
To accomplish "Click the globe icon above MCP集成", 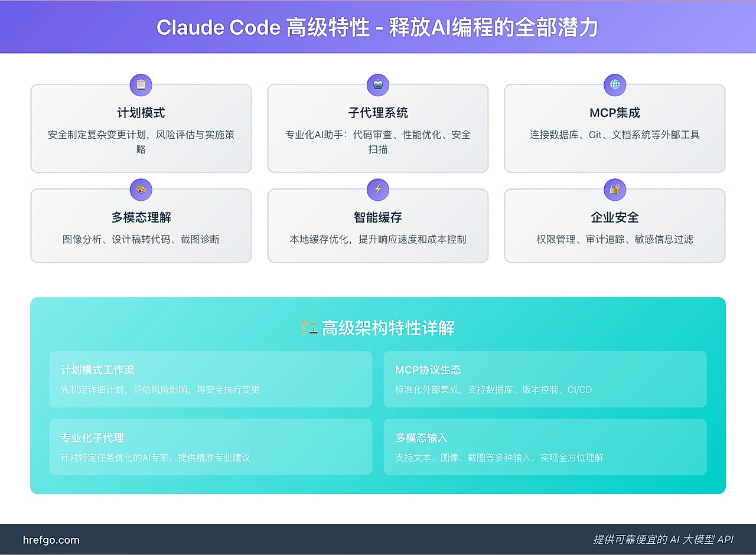I will click(615, 85).
